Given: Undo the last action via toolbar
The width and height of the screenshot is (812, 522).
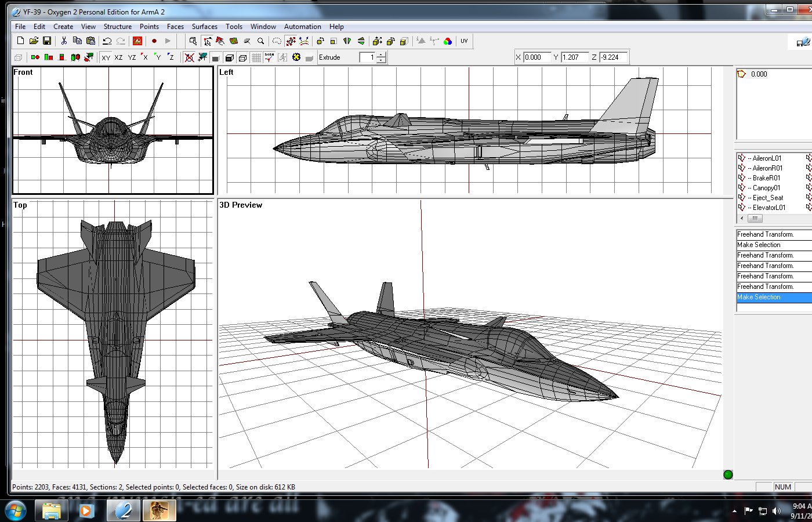Looking at the screenshot, I should coord(107,41).
